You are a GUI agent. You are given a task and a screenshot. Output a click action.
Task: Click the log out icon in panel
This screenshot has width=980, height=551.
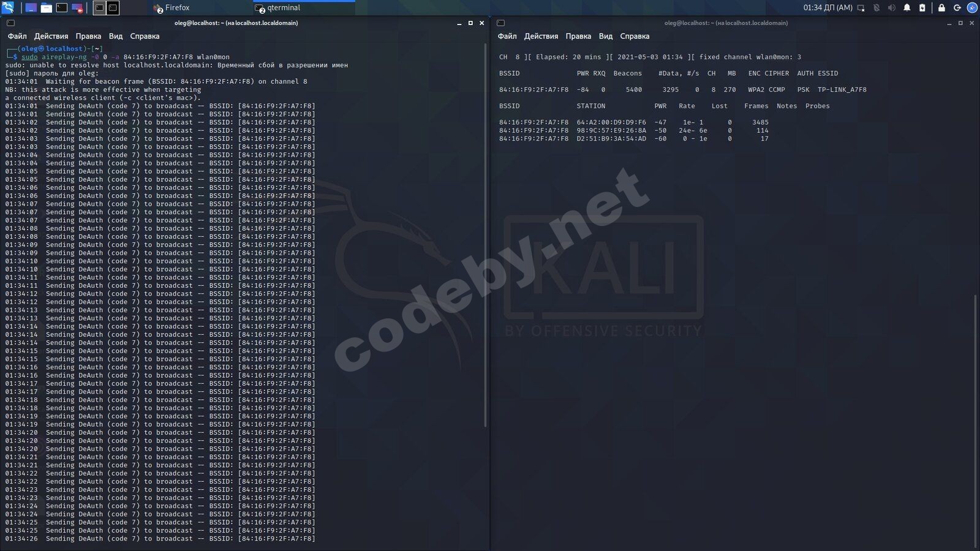pyautogui.click(x=957, y=8)
